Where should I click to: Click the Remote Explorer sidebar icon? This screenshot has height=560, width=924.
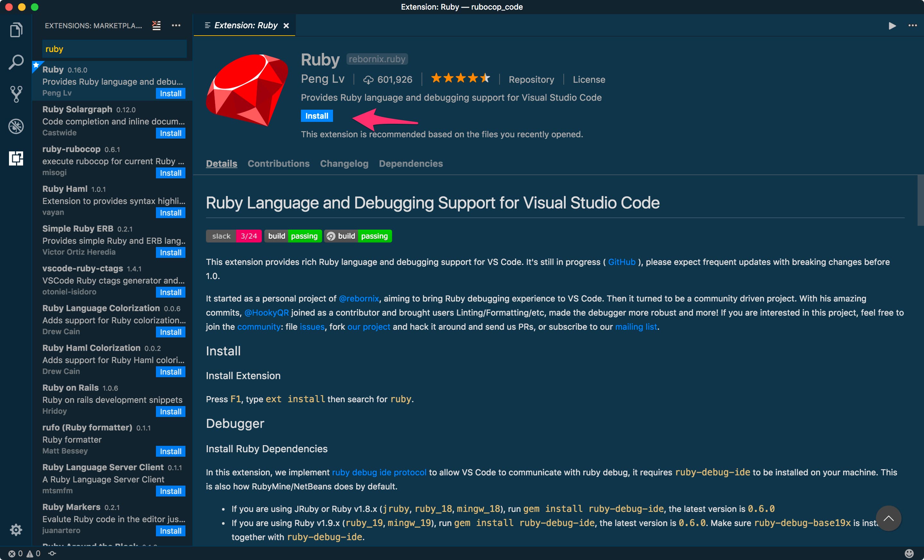pos(16,158)
